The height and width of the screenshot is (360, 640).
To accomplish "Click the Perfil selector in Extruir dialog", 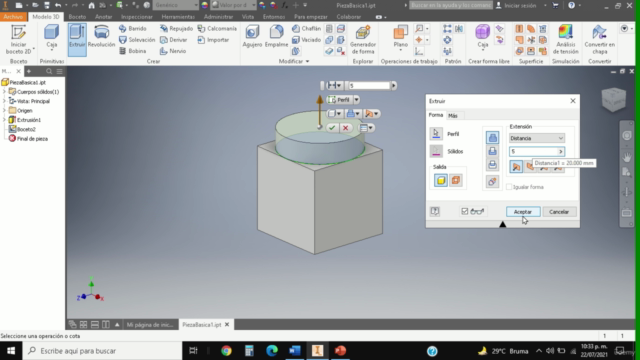I will coord(436,134).
